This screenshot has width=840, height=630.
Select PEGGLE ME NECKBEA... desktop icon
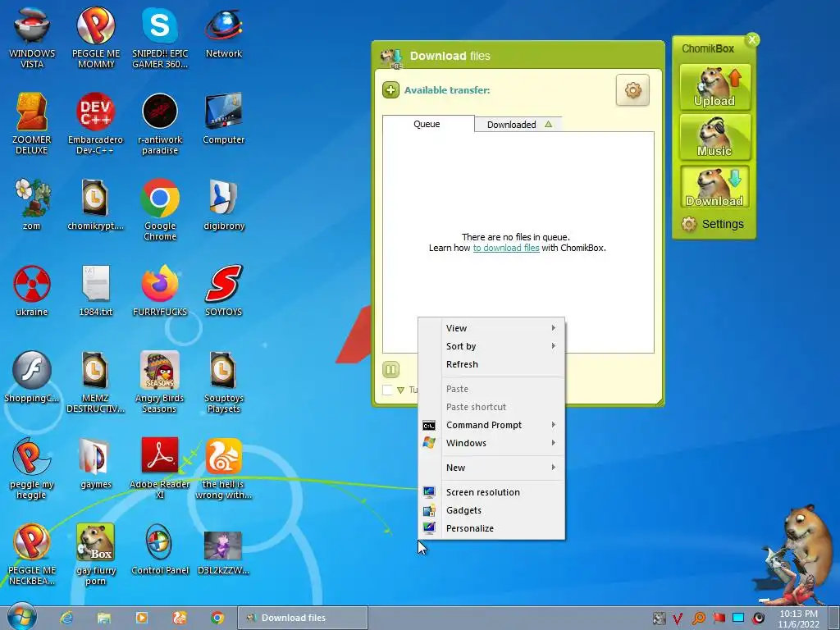[x=32, y=555]
